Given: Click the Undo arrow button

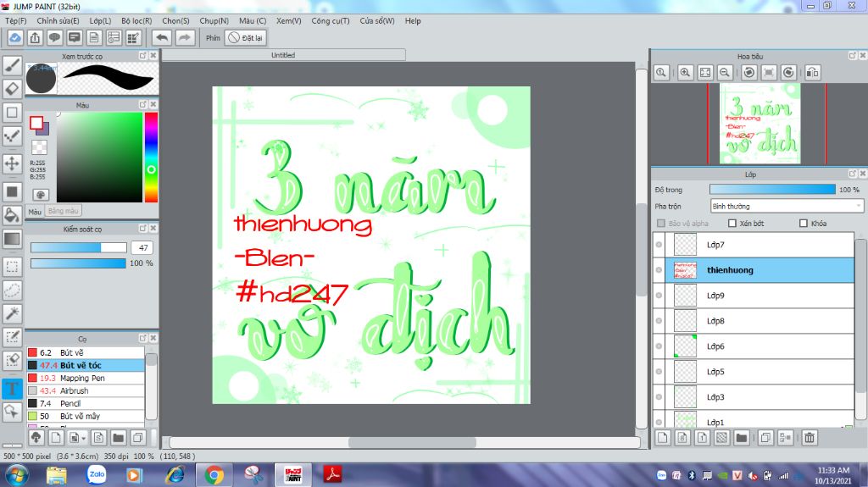Looking at the screenshot, I should point(162,37).
